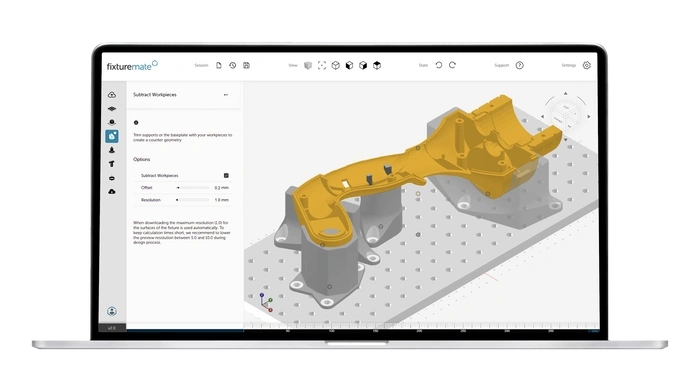Viewport: 700px width, 390px height.
Task: Select the clamp stamp tool in sidebar
Action: 112,150
